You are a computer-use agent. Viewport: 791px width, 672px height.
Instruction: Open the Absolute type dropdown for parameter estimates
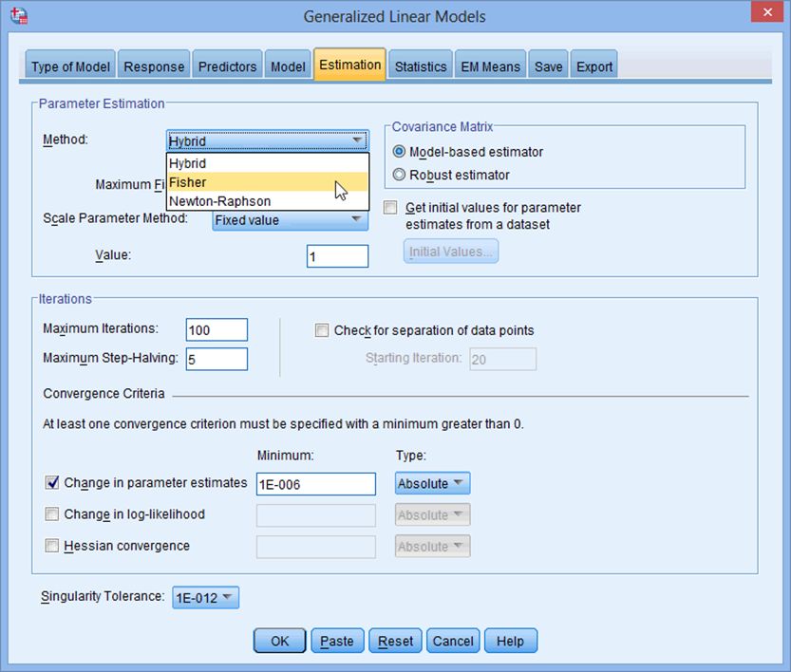432,483
